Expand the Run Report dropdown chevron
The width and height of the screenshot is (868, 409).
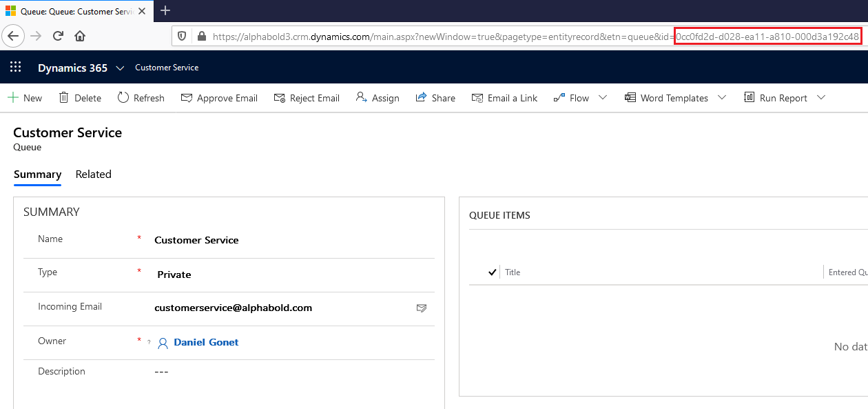pos(821,98)
